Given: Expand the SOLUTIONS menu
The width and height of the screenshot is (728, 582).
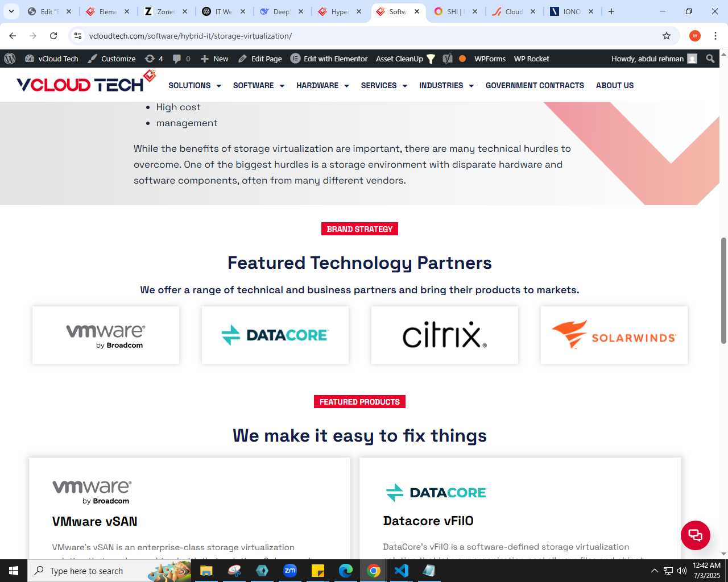Looking at the screenshot, I should point(195,85).
